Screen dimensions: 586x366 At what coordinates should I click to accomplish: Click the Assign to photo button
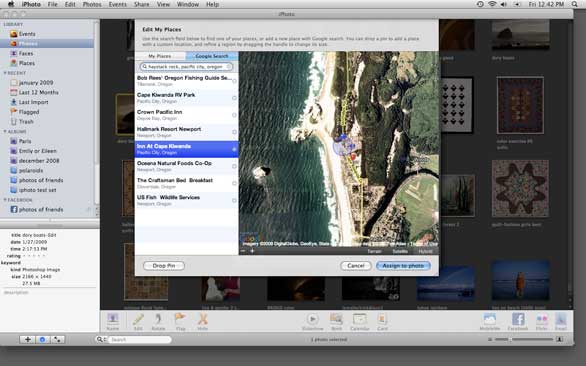point(403,266)
